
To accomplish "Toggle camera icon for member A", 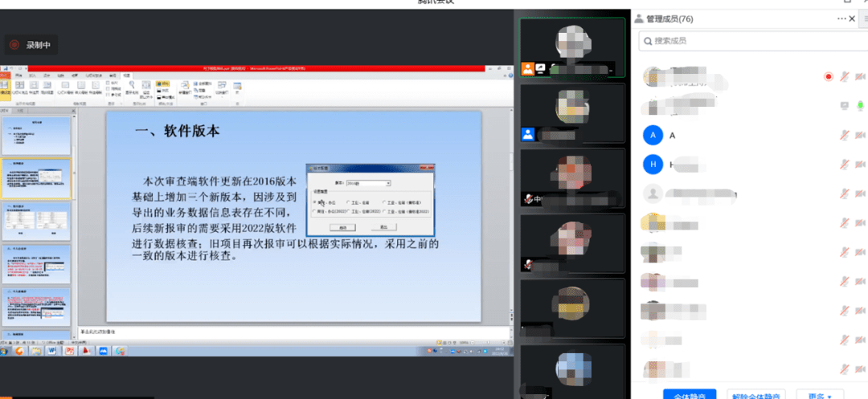I will pos(860,136).
